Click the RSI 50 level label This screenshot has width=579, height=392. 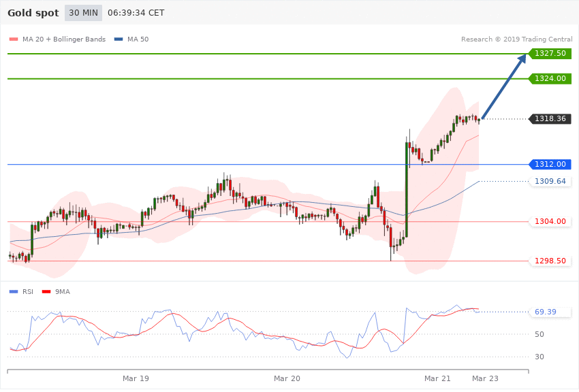tap(539, 334)
